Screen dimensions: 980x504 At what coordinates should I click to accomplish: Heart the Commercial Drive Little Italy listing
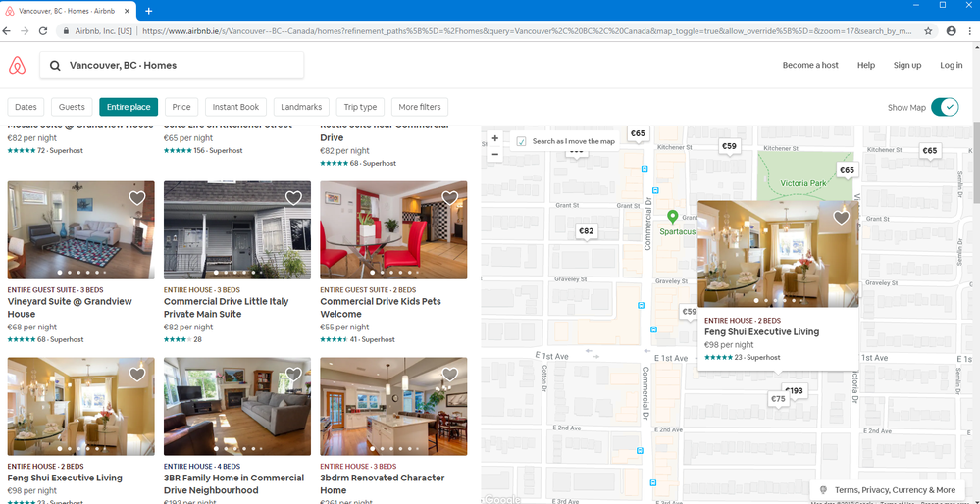coord(293,198)
